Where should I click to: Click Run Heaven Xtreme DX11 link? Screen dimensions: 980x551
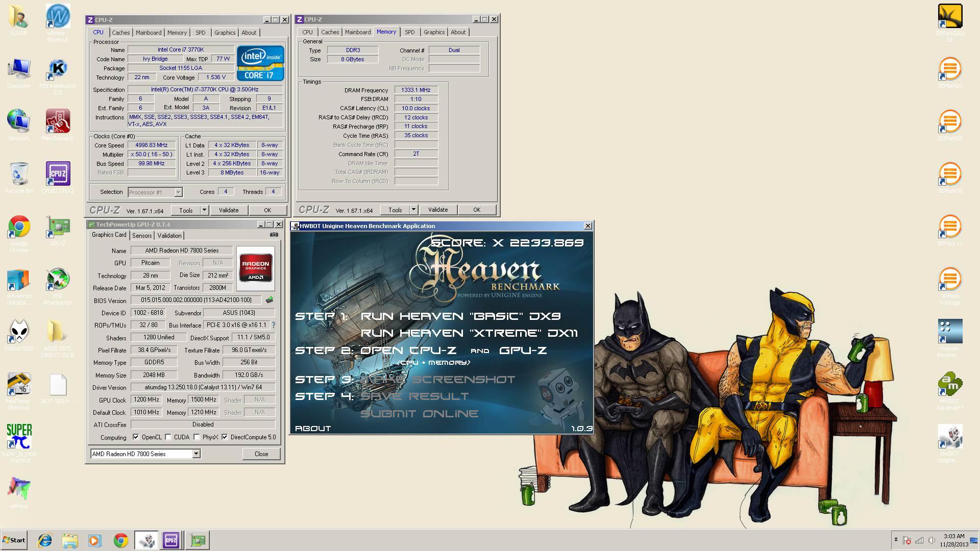[x=469, y=333]
